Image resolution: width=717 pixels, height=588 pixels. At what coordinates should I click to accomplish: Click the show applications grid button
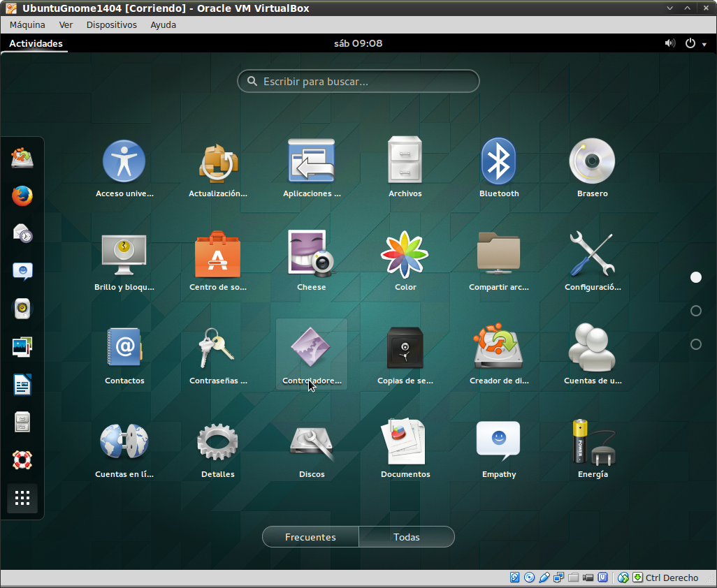22,498
